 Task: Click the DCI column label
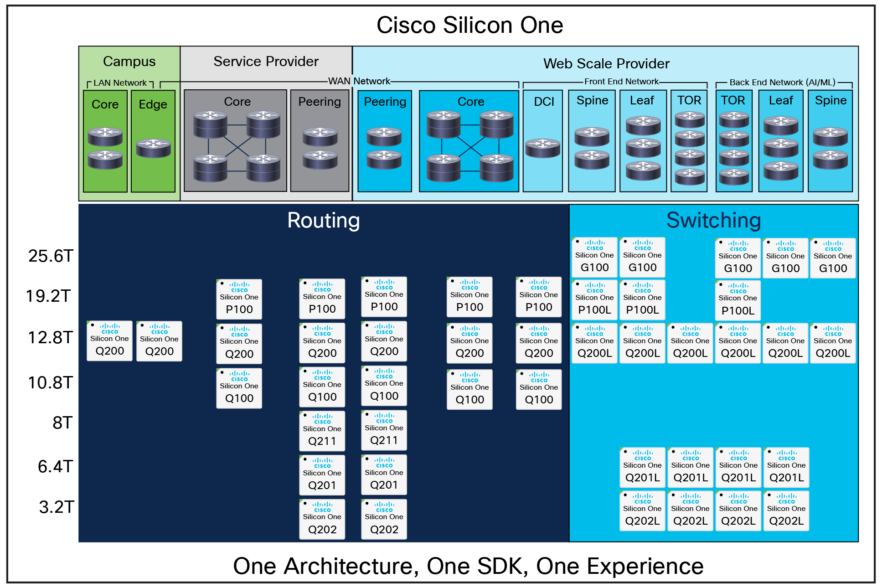(544, 102)
